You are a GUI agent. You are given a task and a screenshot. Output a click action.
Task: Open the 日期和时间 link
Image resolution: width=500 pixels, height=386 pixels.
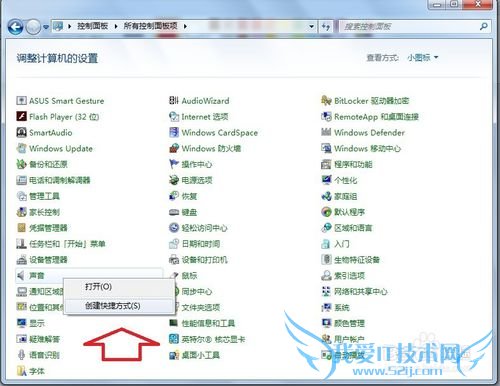coord(201,244)
